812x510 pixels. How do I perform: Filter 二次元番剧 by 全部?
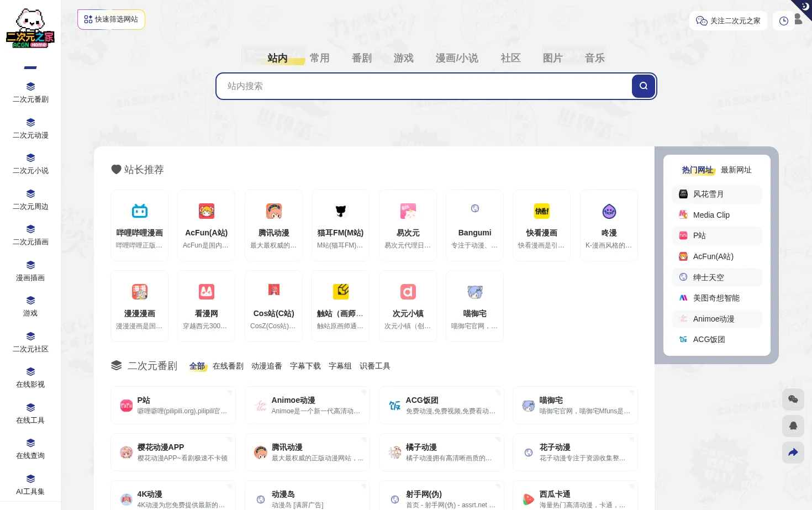click(197, 366)
